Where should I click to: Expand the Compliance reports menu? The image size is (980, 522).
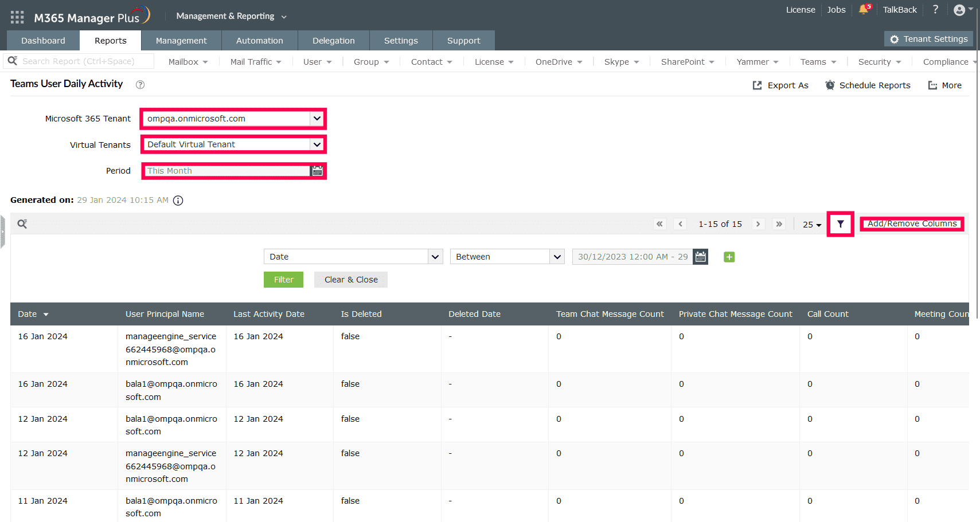click(950, 62)
